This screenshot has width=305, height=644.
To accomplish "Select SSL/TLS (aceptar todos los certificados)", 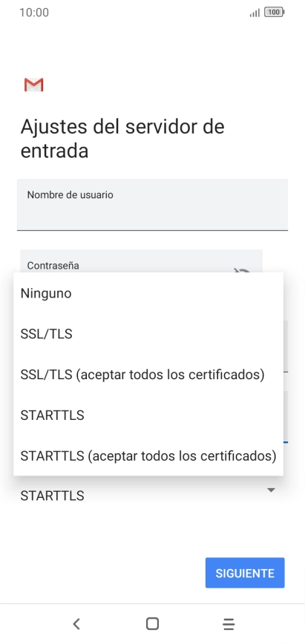I will [x=148, y=375].
